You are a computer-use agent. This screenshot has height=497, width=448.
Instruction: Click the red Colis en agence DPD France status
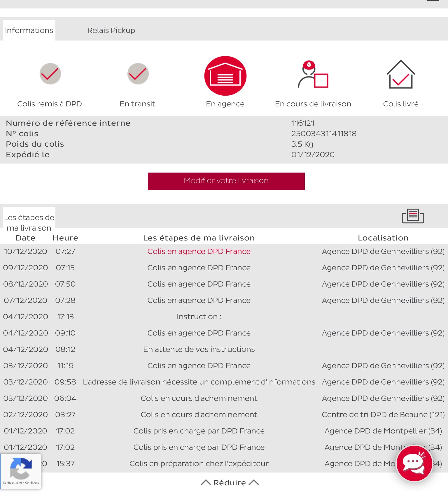[x=199, y=251]
